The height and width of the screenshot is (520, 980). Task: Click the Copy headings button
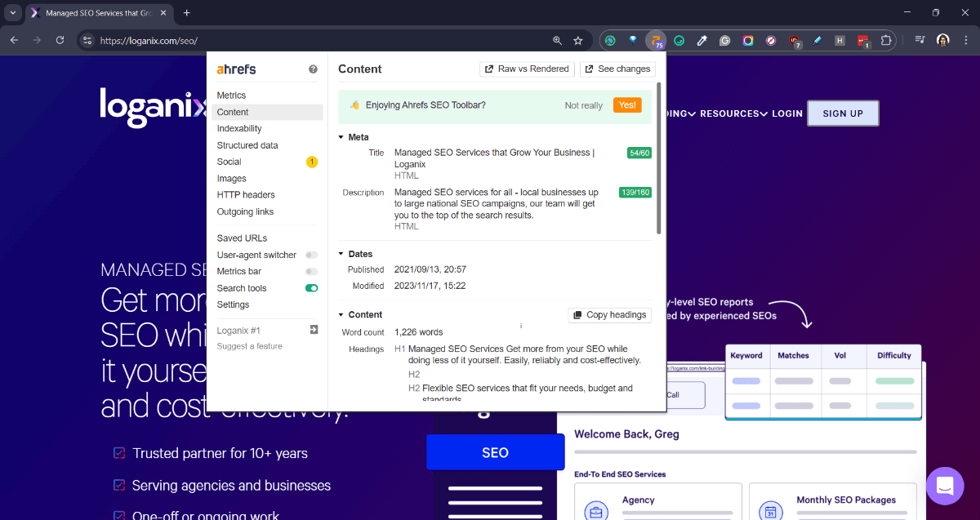coord(610,315)
